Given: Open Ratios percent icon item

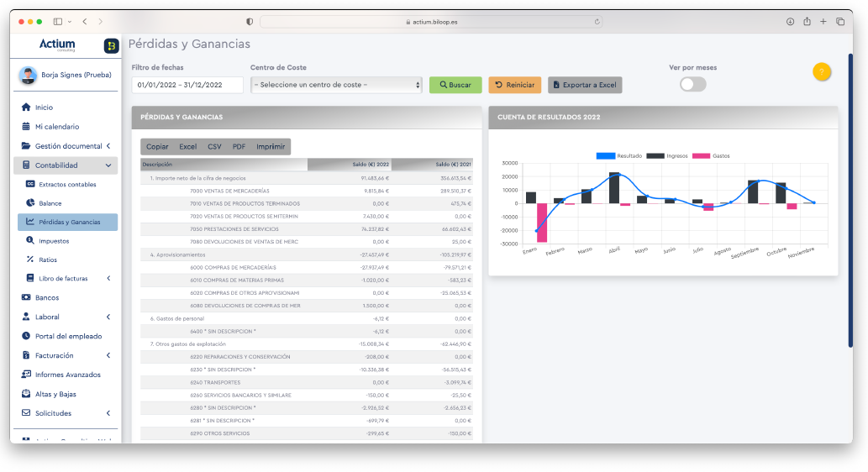Looking at the screenshot, I should point(30,260).
